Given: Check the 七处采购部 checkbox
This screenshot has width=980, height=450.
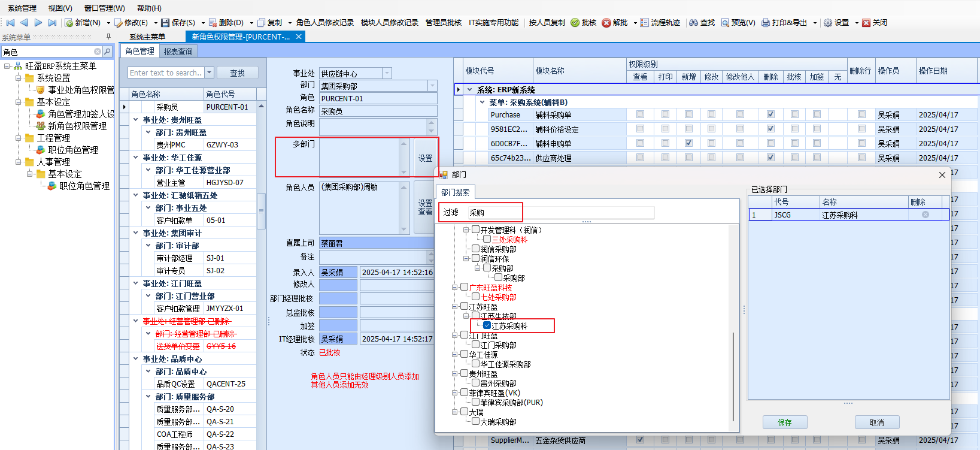Looking at the screenshot, I should coord(475,297).
